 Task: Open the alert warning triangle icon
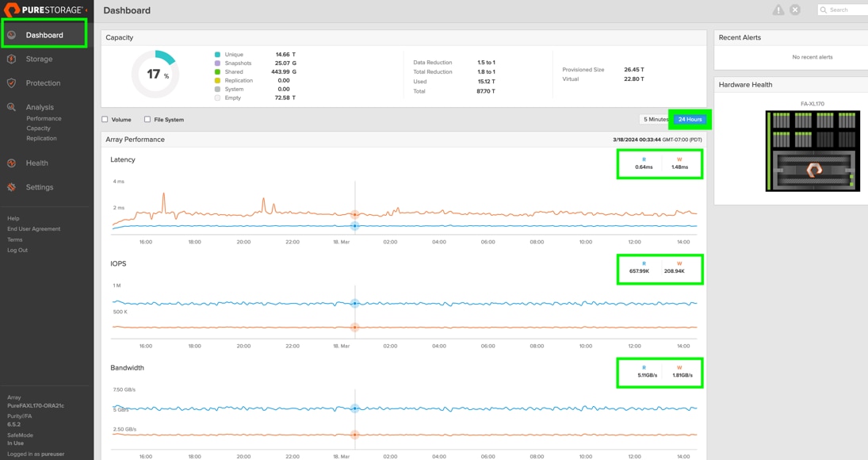click(x=778, y=10)
